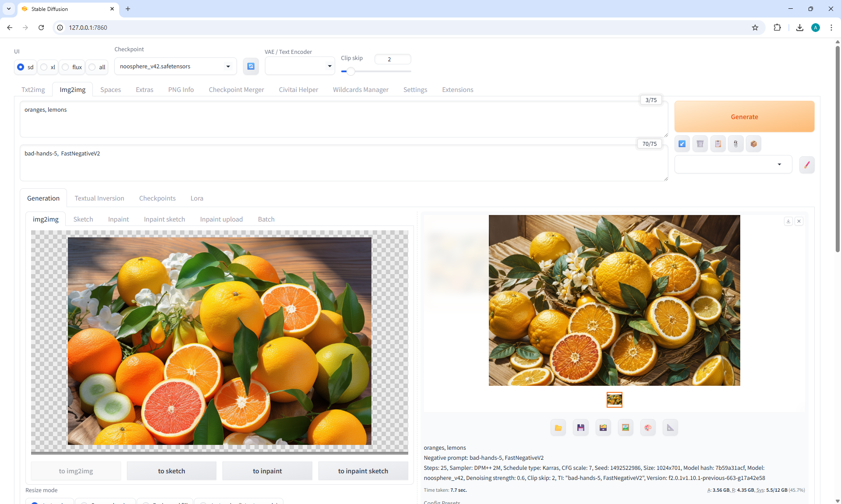Click the triangle ruler upscale icon
Image resolution: width=841 pixels, height=504 pixels.
coord(670,428)
